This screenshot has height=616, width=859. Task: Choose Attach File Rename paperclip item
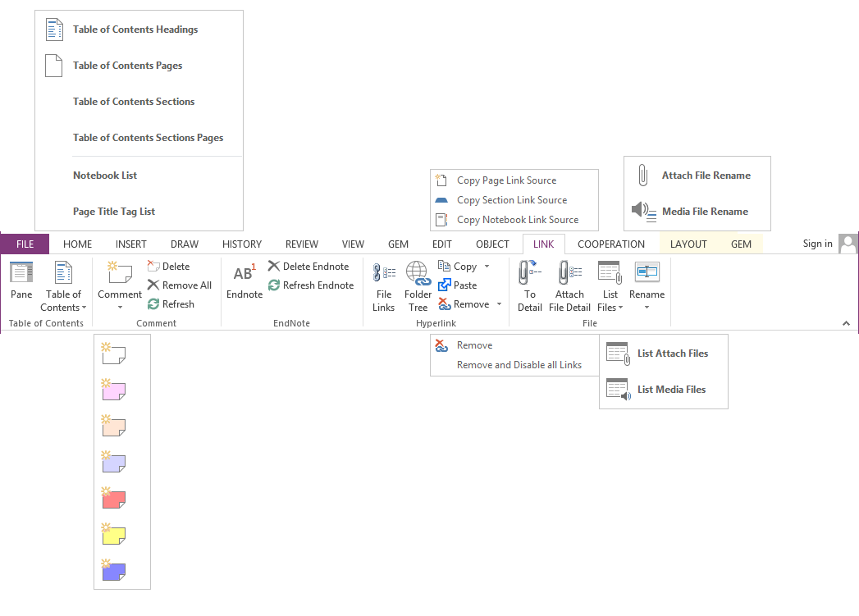coord(697,176)
